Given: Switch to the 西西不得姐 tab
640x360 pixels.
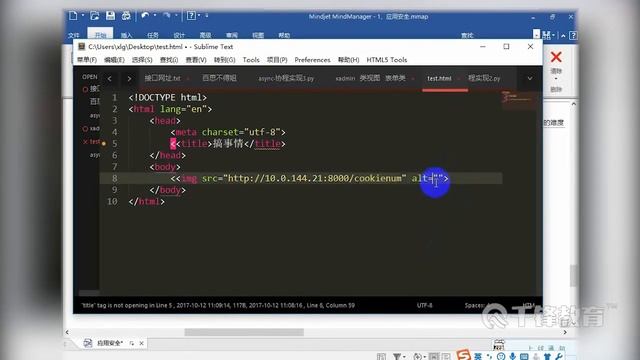Looking at the screenshot, I should 219,78.
